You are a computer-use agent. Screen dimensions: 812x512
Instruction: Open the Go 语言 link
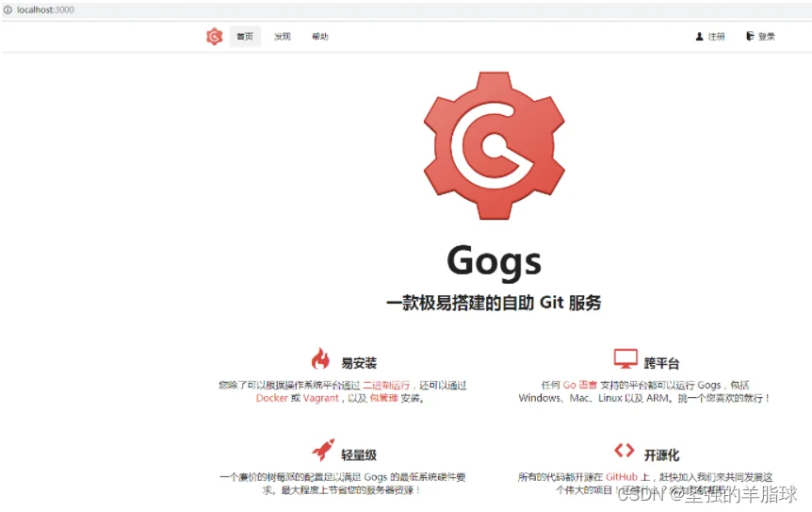[580, 385]
